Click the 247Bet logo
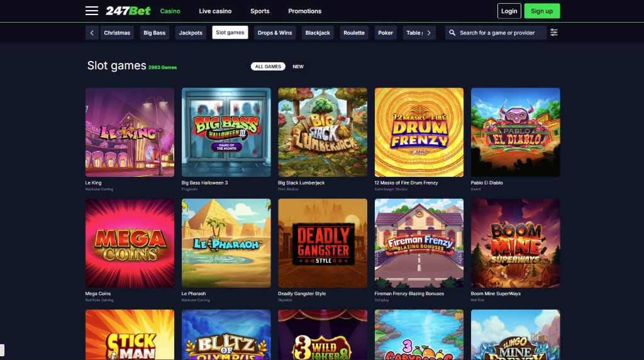Image resolution: width=644 pixels, height=360 pixels. [128, 11]
